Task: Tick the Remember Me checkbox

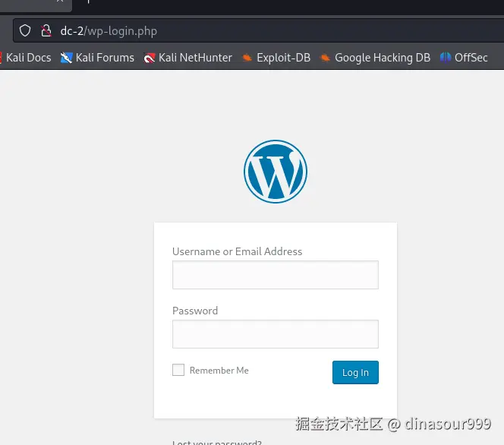Action: 178,370
